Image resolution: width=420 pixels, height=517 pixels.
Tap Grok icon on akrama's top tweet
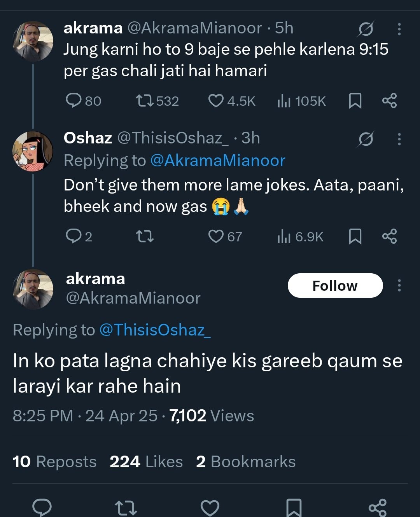(x=366, y=29)
